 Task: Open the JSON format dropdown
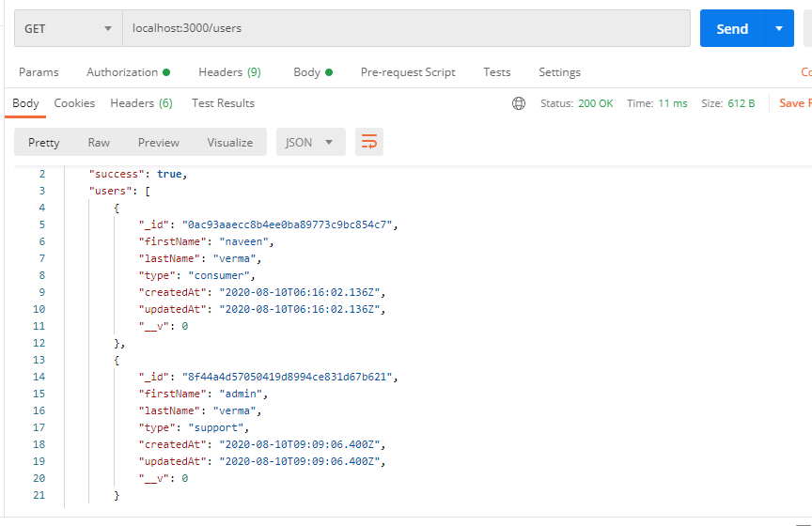[x=310, y=143]
